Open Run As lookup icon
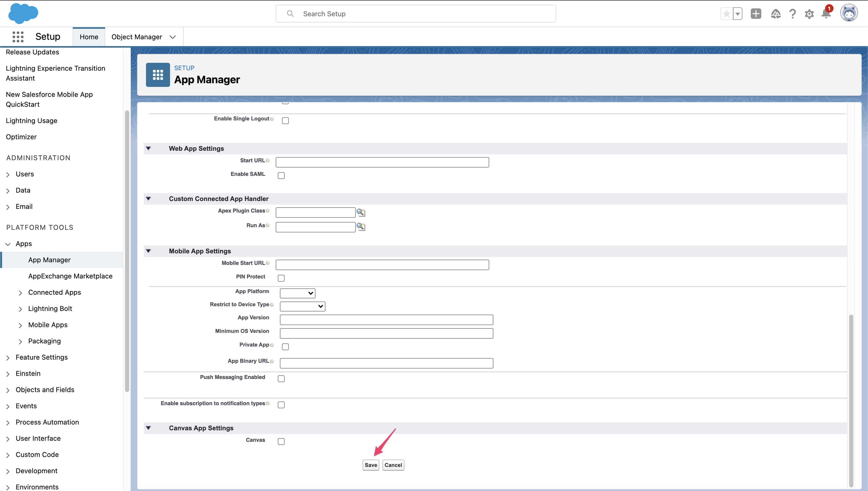 point(361,227)
